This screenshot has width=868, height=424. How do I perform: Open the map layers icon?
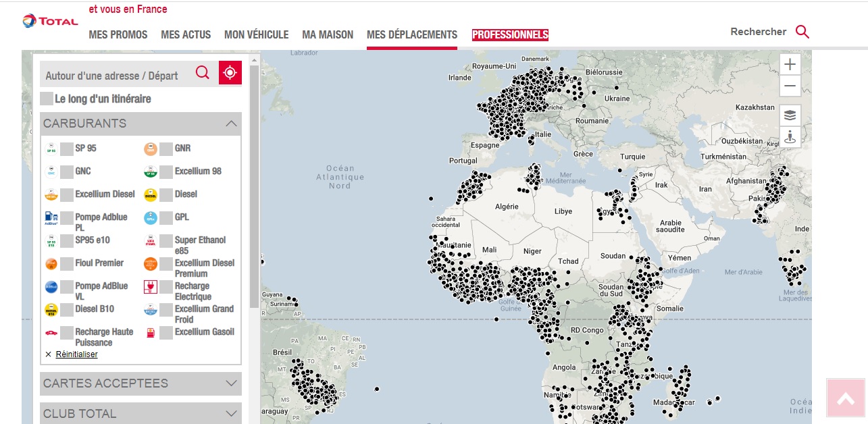790,115
